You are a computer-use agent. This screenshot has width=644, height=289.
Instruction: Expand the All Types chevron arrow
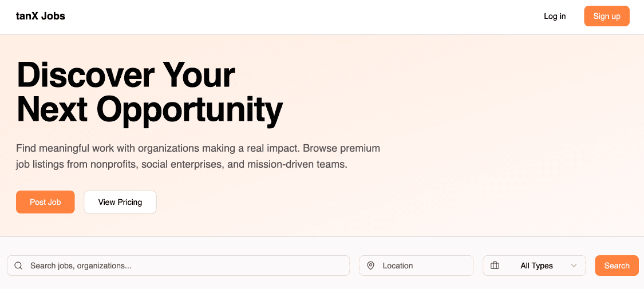[574, 266]
